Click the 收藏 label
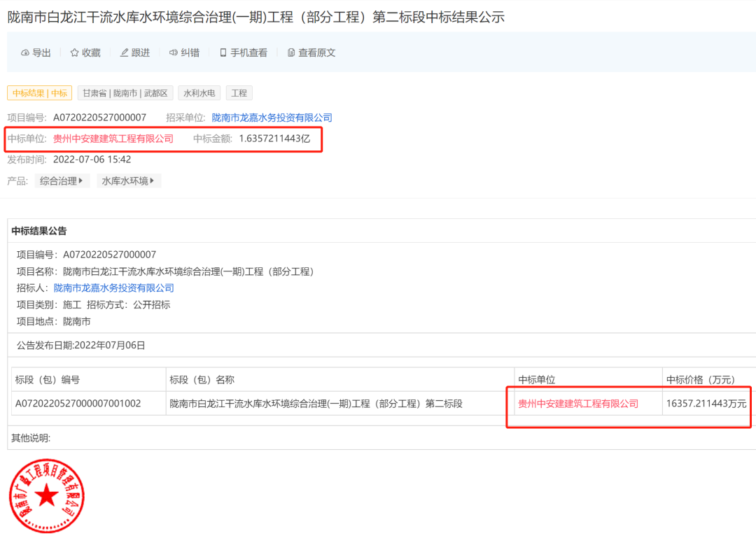Image resolution: width=756 pixels, height=538 pixels. [x=91, y=52]
